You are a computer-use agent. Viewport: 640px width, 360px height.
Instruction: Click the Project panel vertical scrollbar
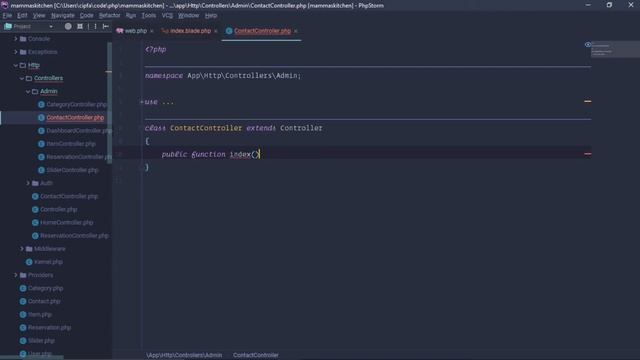point(109,102)
